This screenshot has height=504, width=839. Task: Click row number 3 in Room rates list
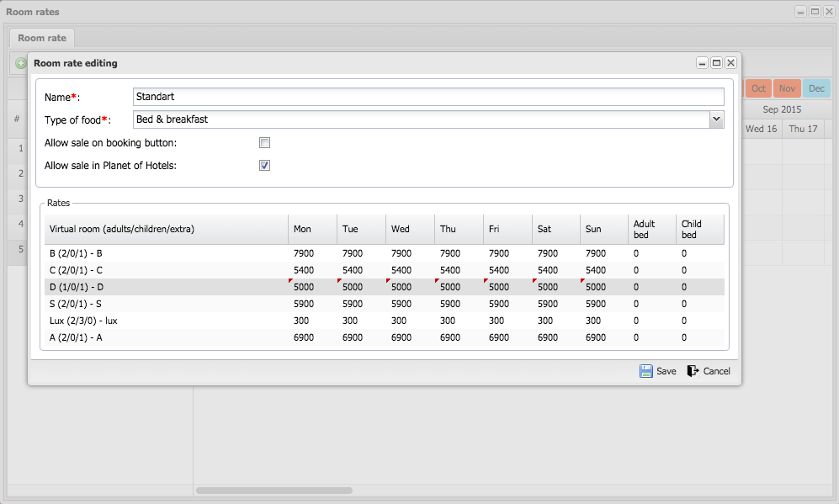[21, 199]
